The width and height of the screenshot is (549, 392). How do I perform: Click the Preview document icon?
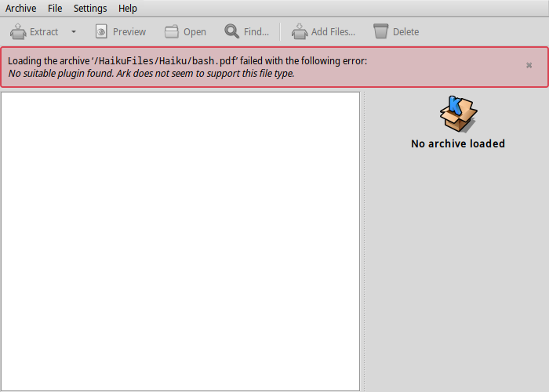(101, 31)
